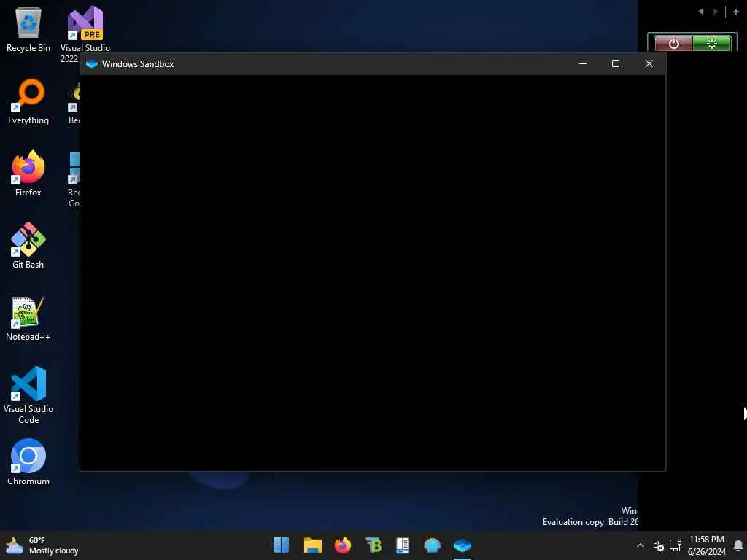
Task: Open File Explorer from the taskbar
Action: (x=312, y=545)
